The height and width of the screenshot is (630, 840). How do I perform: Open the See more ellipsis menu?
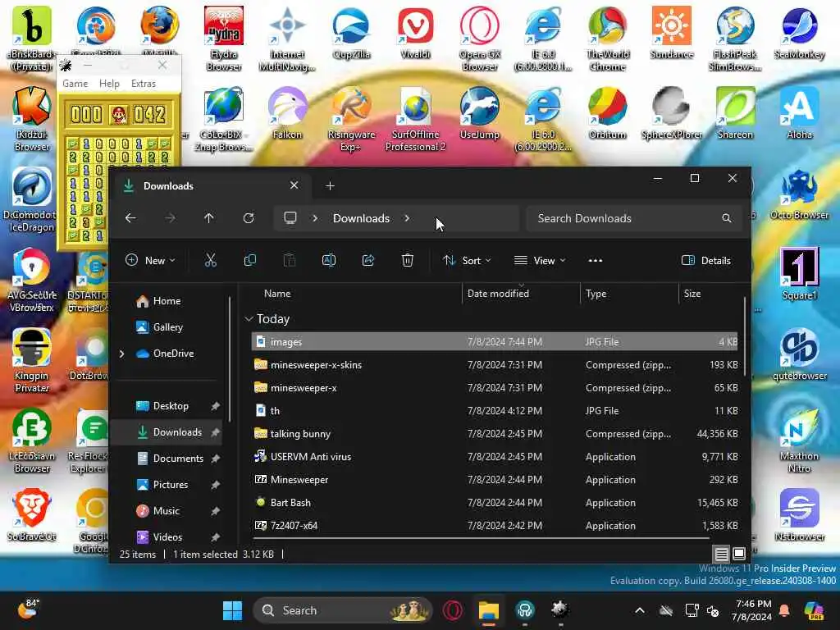click(x=596, y=260)
